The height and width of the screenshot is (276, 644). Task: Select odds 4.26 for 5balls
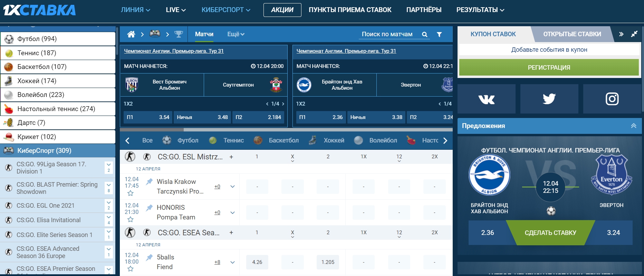coord(257,262)
